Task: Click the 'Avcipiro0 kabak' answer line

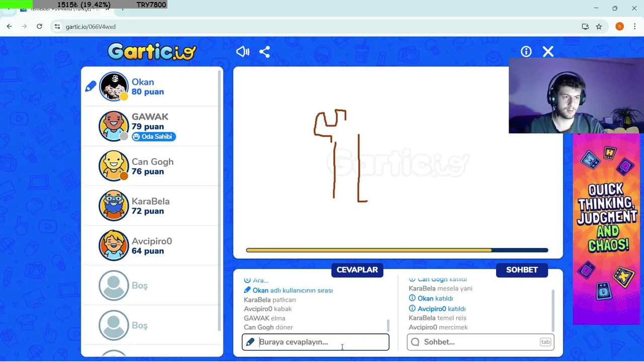Action: (268, 309)
